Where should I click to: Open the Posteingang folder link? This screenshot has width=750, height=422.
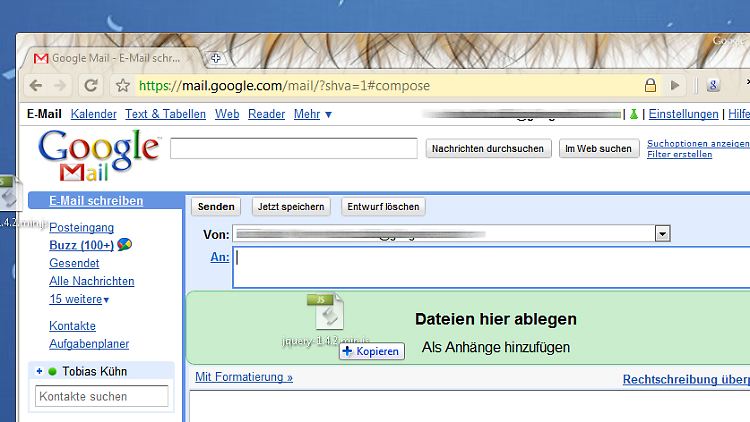click(x=81, y=227)
